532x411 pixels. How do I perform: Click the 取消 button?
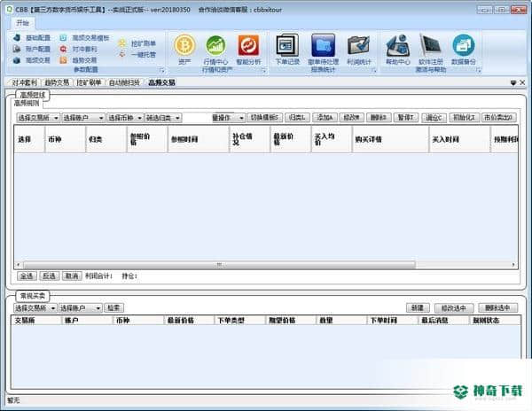coord(72,275)
